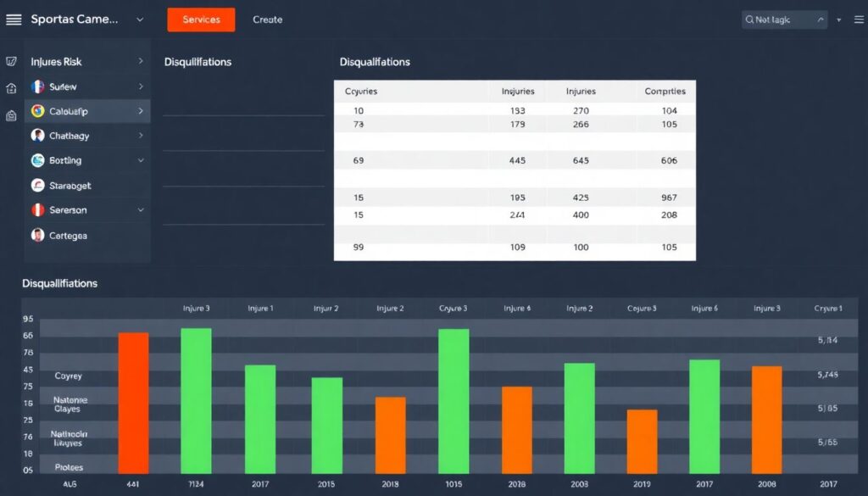
Task: Expand the Injures Risk chevron
Action: coord(141,62)
